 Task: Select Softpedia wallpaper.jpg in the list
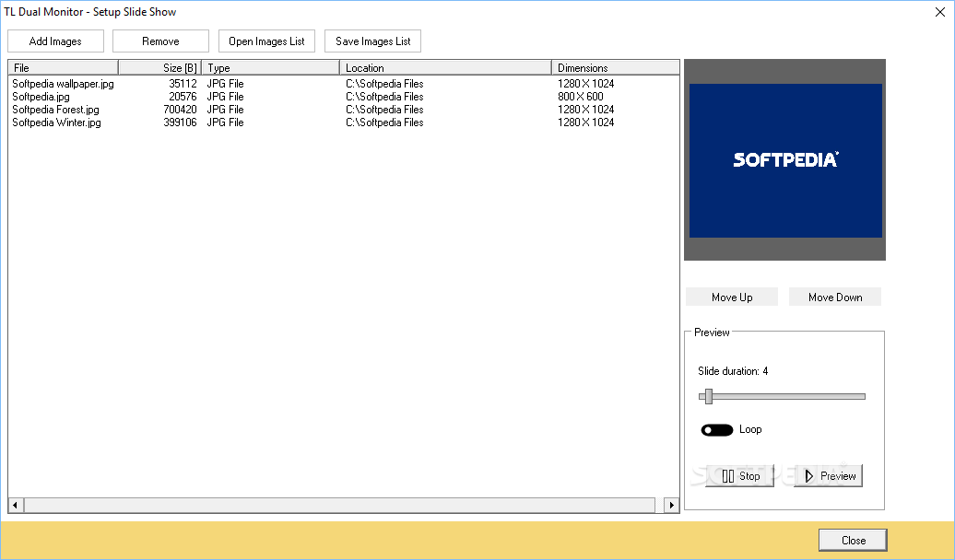(x=64, y=84)
